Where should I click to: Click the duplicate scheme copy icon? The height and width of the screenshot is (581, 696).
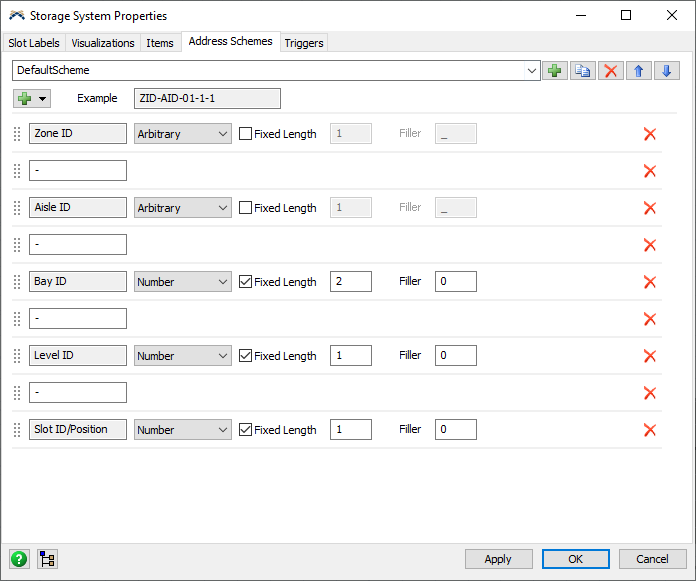pos(583,71)
